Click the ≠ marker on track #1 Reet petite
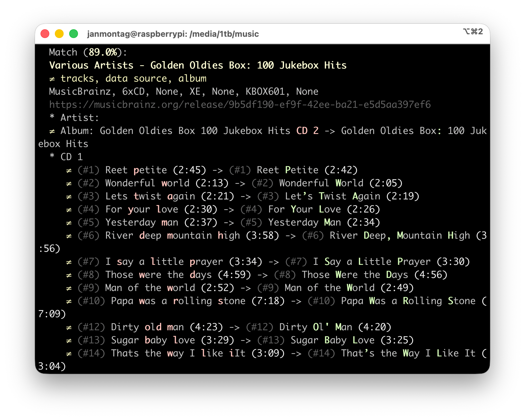The height and width of the screenshot is (420, 525). [69, 170]
